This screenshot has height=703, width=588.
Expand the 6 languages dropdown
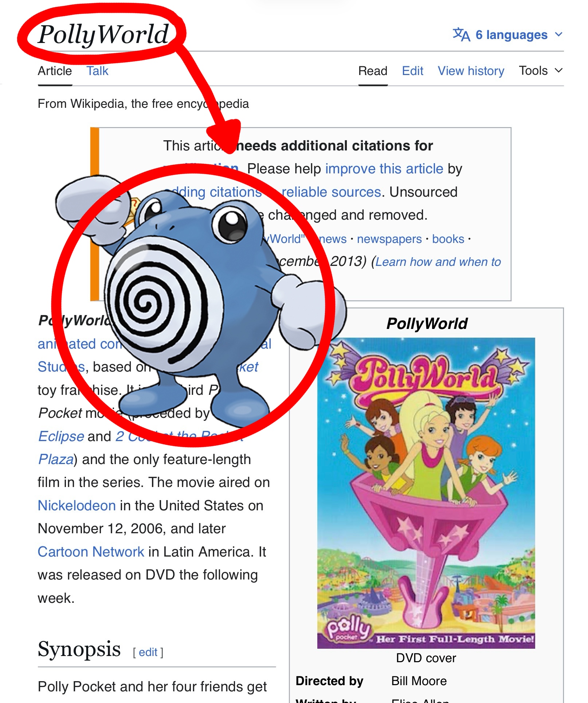(x=508, y=35)
